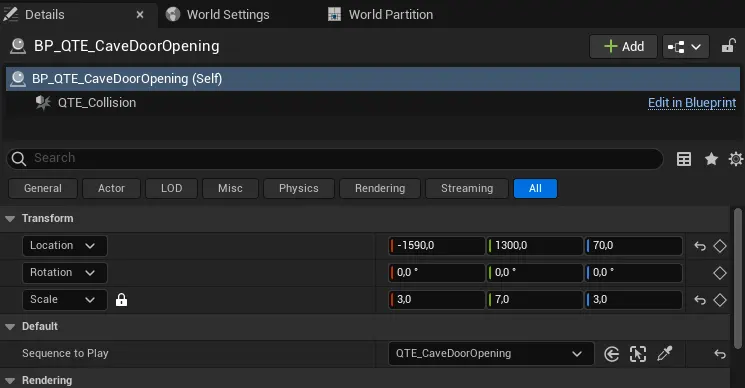
Task: Click the World Settings globe icon
Action: click(173, 15)
